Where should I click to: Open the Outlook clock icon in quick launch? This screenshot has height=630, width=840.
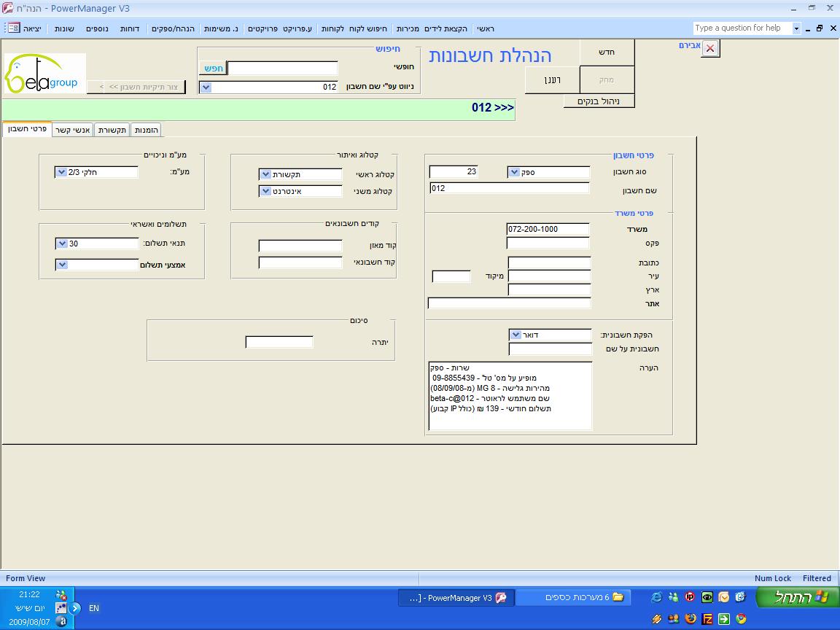click(x=724, y=596)
